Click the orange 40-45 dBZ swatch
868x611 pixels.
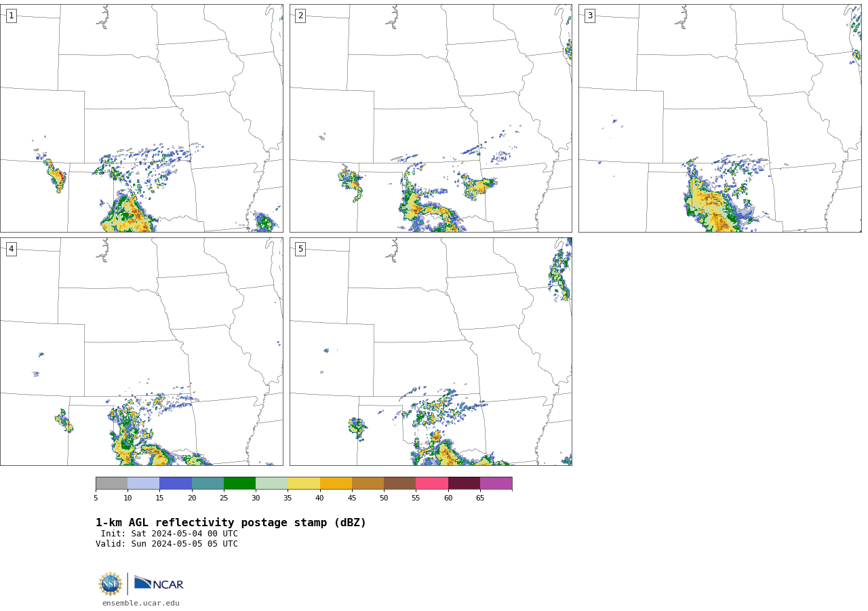(x=336, y=484)
